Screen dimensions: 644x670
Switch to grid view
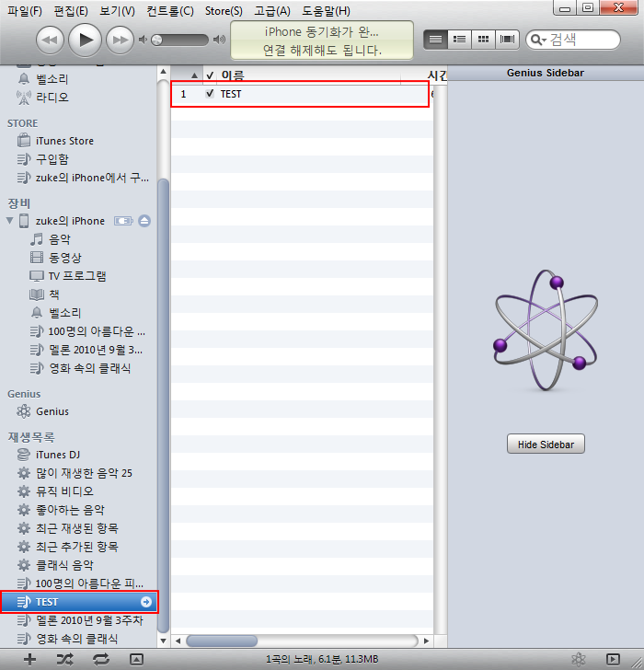coord(483,40)
